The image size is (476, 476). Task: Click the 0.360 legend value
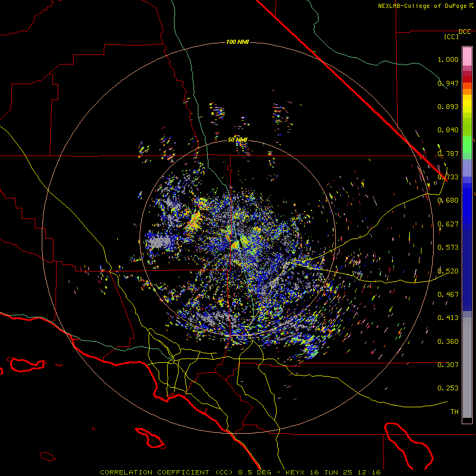pyautogui.click(x=448, y=342)
